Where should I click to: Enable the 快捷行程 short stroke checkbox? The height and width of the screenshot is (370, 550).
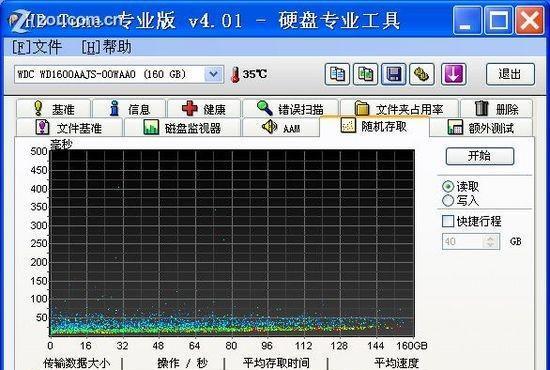(448, 221)
